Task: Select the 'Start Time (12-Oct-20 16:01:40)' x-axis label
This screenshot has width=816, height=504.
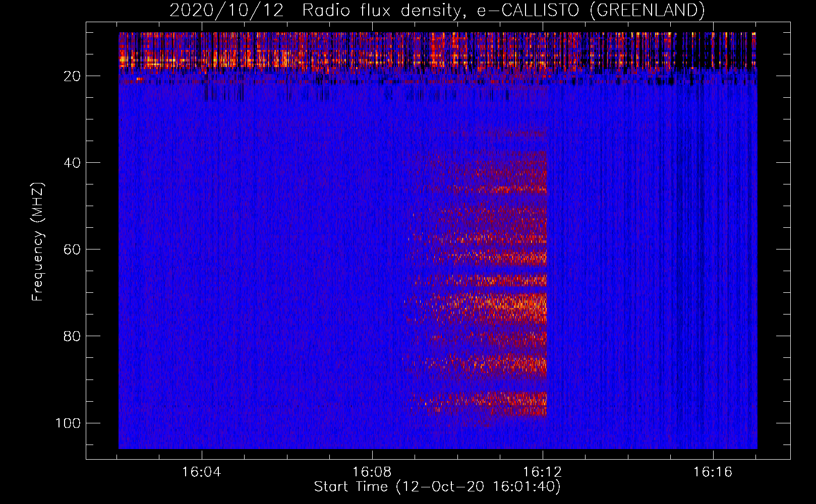Action: coord(437,487)
